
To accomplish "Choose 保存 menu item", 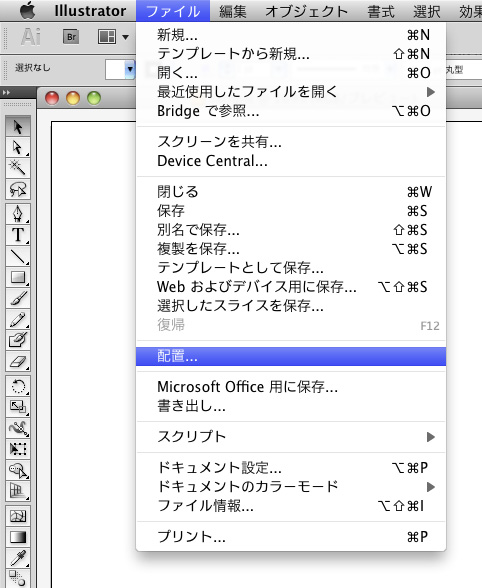I will (x=291, y=211).
